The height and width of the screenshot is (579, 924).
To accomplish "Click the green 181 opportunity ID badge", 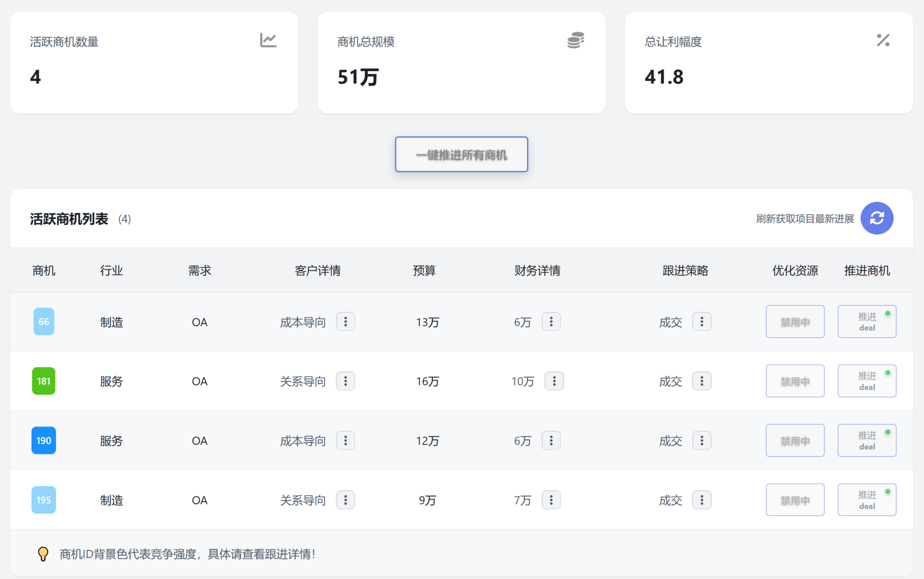I will point(44,381).
